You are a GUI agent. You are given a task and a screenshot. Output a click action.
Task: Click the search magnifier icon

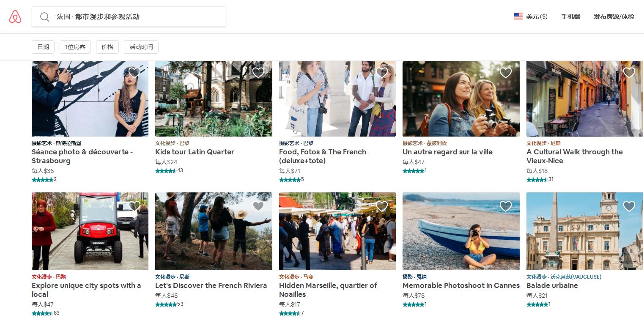click(44, 17)
